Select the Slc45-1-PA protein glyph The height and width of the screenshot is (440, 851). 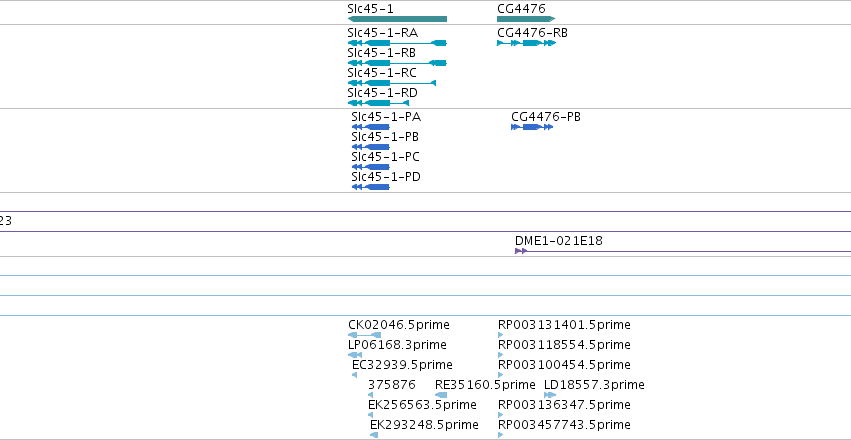pos(371,127)
